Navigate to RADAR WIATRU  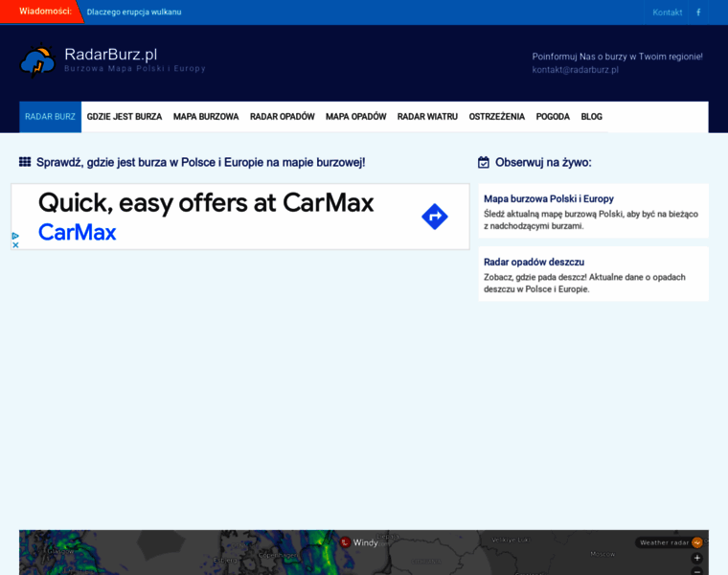point(427,117)
